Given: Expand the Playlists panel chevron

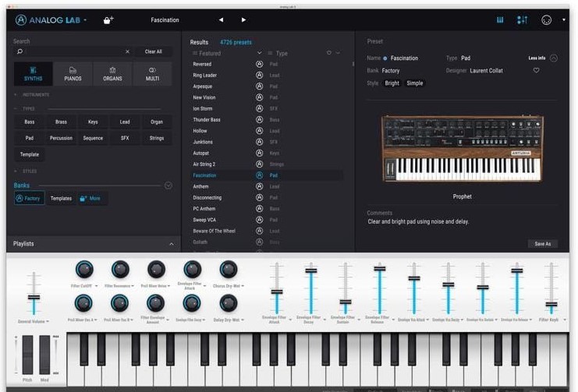Looking at the screenshot, I should (x=172, y=244).
